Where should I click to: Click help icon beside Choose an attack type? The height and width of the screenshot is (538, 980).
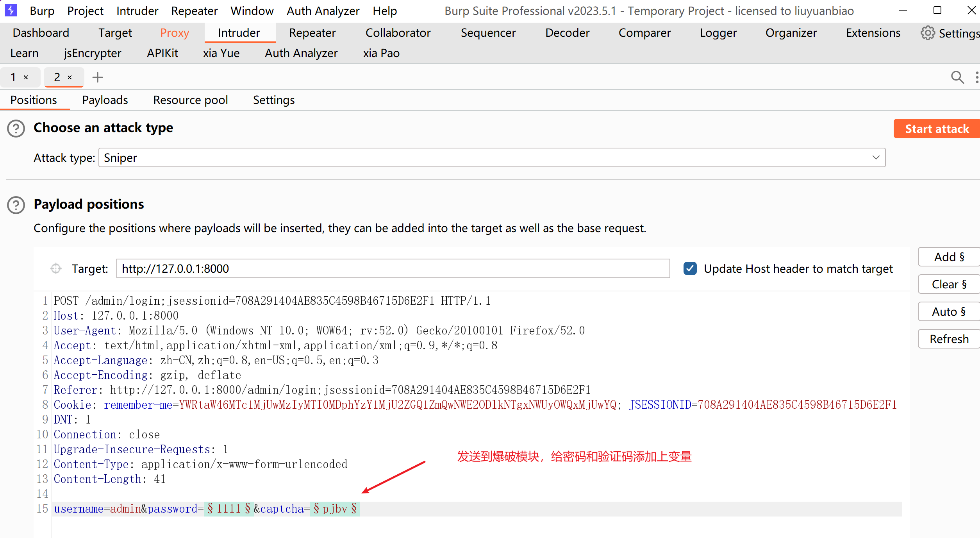[x=16, y=129]
